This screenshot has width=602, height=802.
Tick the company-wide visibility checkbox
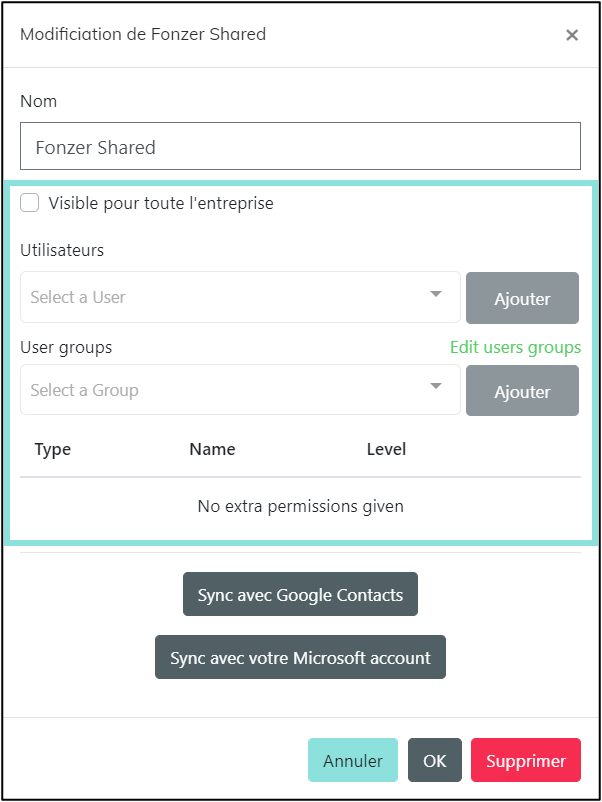point(31,203)
